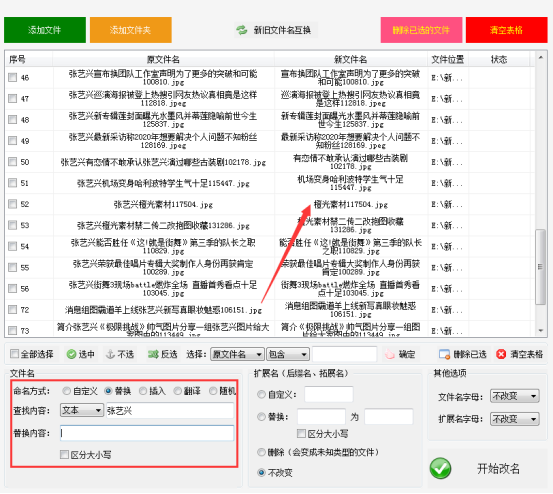Screen dimensions: 553x494
Task: Check the box for row 56
Action: 12,288
